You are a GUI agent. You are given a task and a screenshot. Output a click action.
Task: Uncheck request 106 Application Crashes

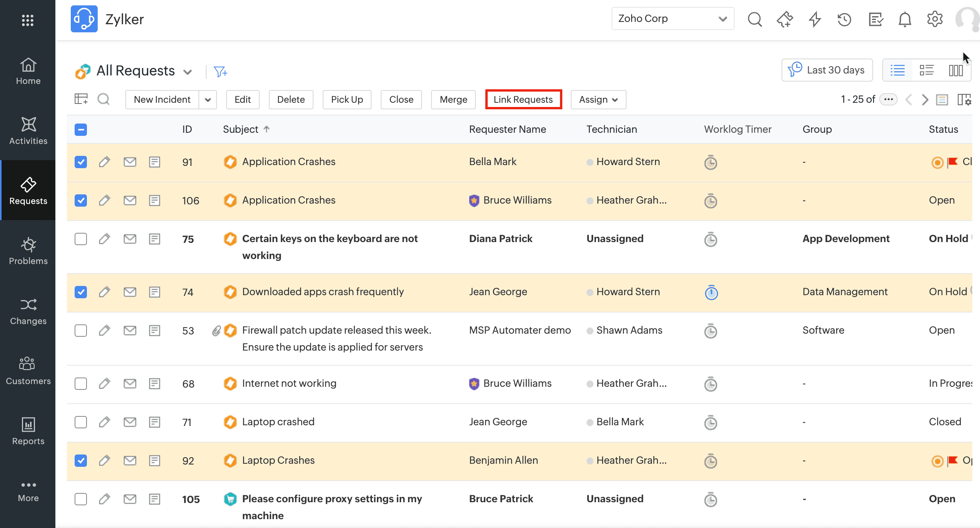81,201
